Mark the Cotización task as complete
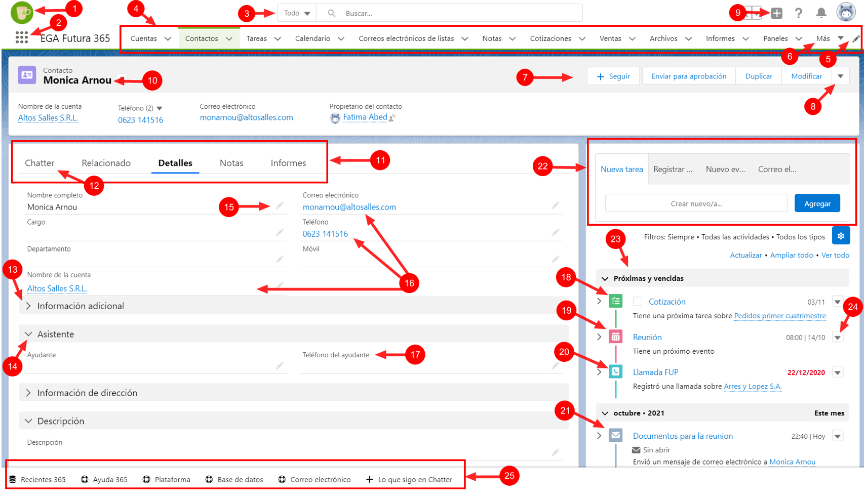This screenshot has width=866, height=504. coord(638,302)
